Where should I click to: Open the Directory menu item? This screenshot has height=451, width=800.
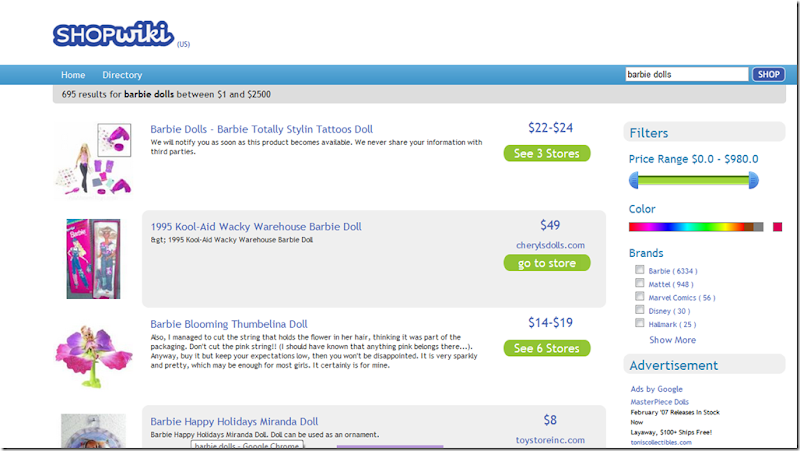(122, 75)
